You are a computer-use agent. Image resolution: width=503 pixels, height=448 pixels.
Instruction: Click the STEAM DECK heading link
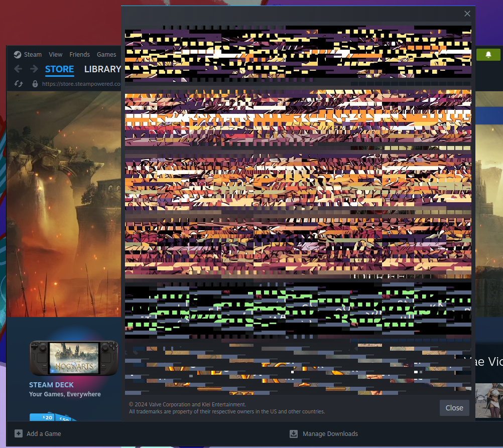pyautogui.click(x=51, y=385)
